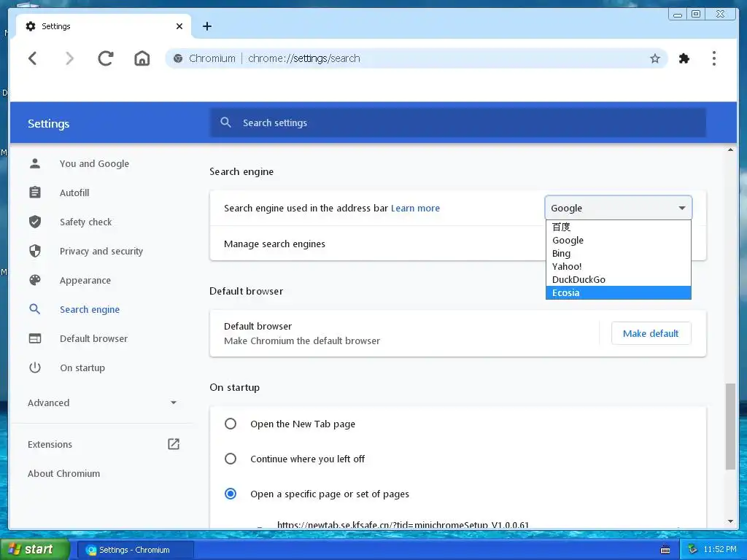Choose Bing from the search engine list
The height and width of the screenshot is (560, 747).
619,253
